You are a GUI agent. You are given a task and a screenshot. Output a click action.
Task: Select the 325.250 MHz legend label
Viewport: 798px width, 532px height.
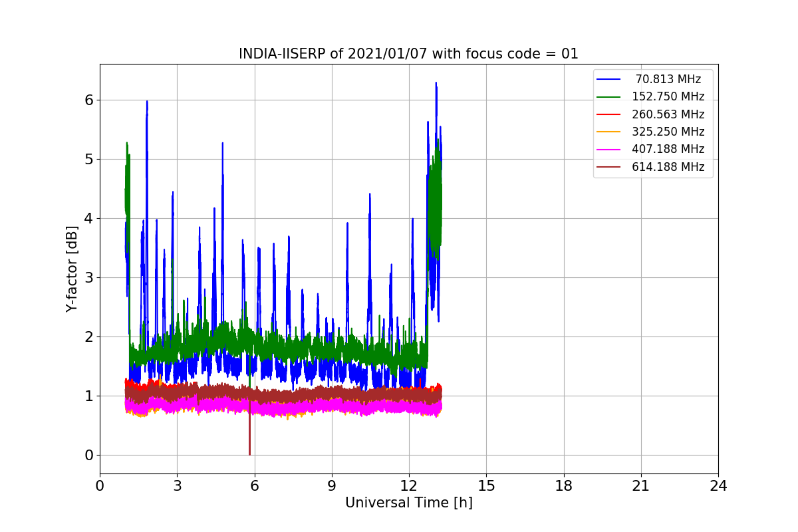click(x=668, y=132)
